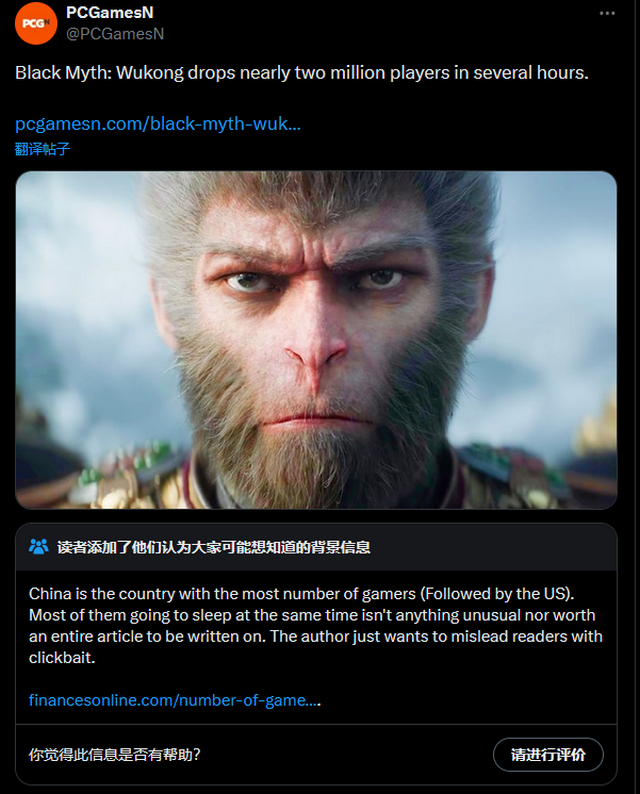Click the community notes people icon
Image resolution: width=640 pixels, height=794 pixels.
(x=38, y=547)
